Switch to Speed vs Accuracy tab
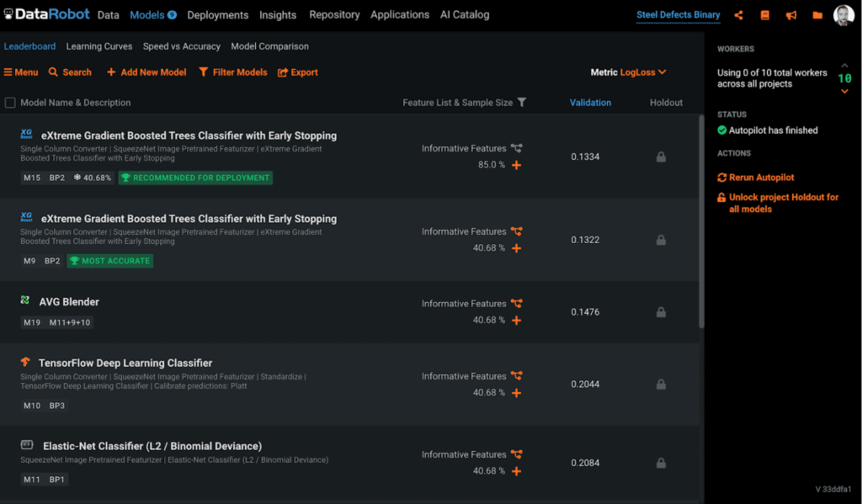Viewport: 862px width, 504px height. pos(182,46)
